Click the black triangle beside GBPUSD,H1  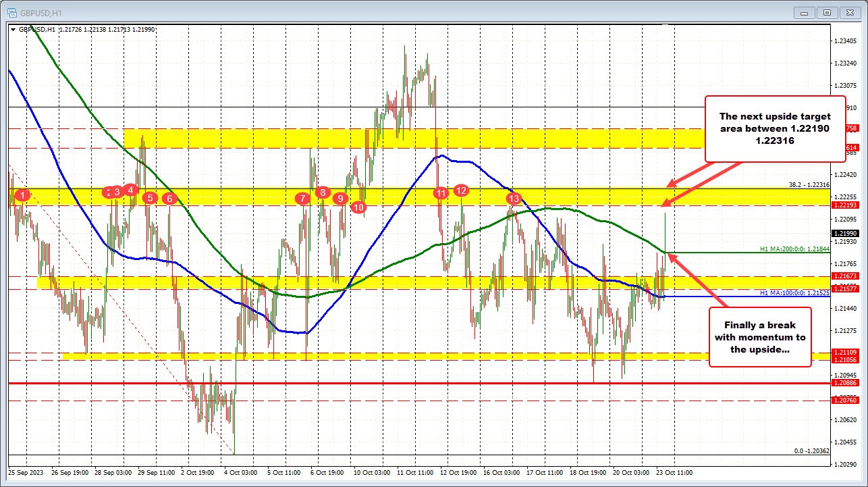[x=15, y=29]
